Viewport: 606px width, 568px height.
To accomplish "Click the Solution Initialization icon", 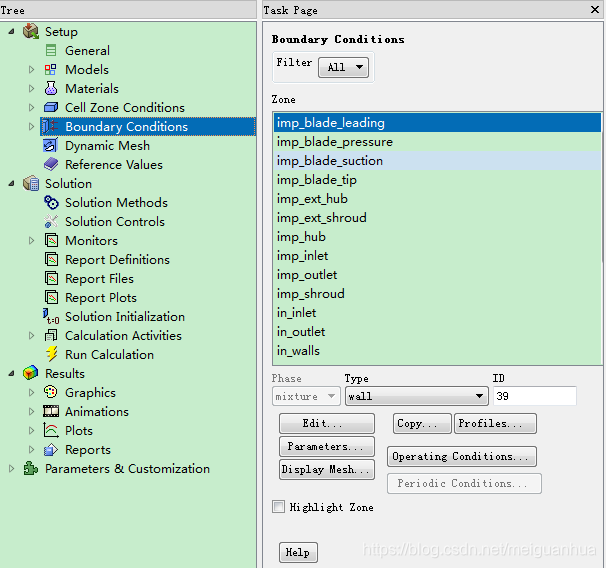I will click(51, 317).
